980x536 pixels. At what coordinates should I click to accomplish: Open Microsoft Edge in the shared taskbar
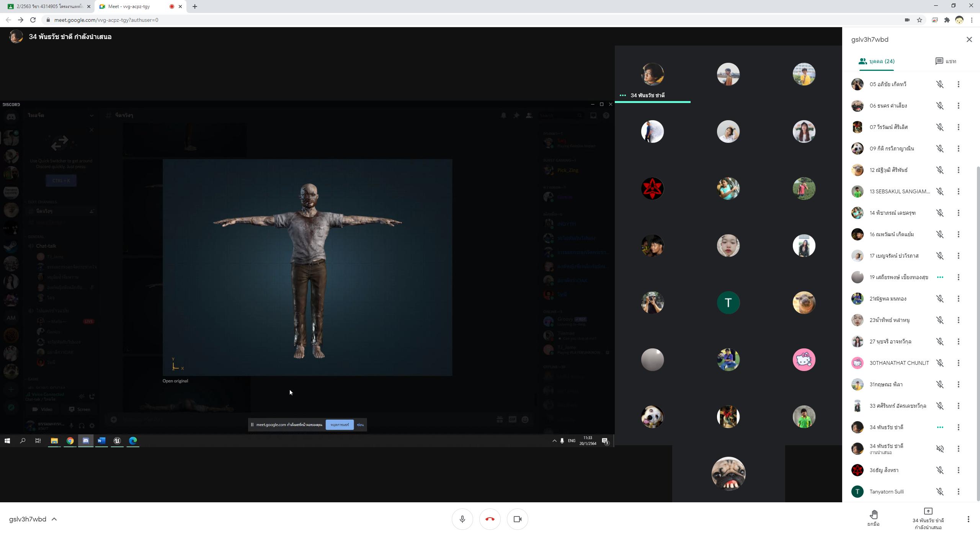(x=133, y=441)
